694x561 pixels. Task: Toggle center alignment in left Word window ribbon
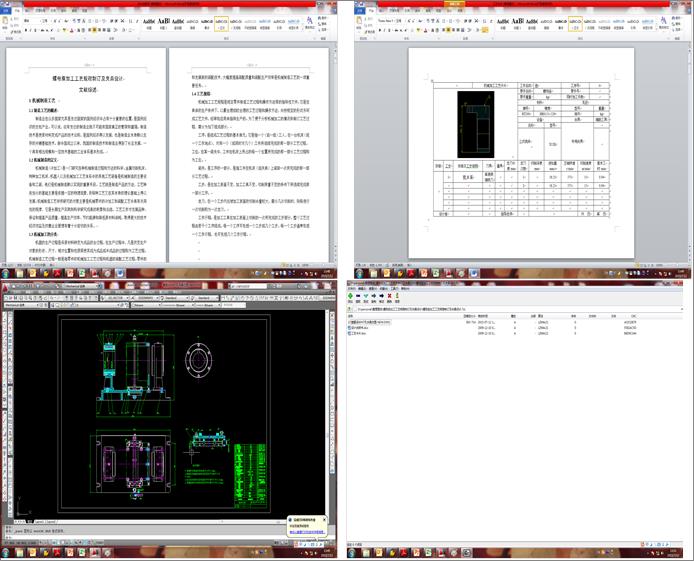(94, 30)
